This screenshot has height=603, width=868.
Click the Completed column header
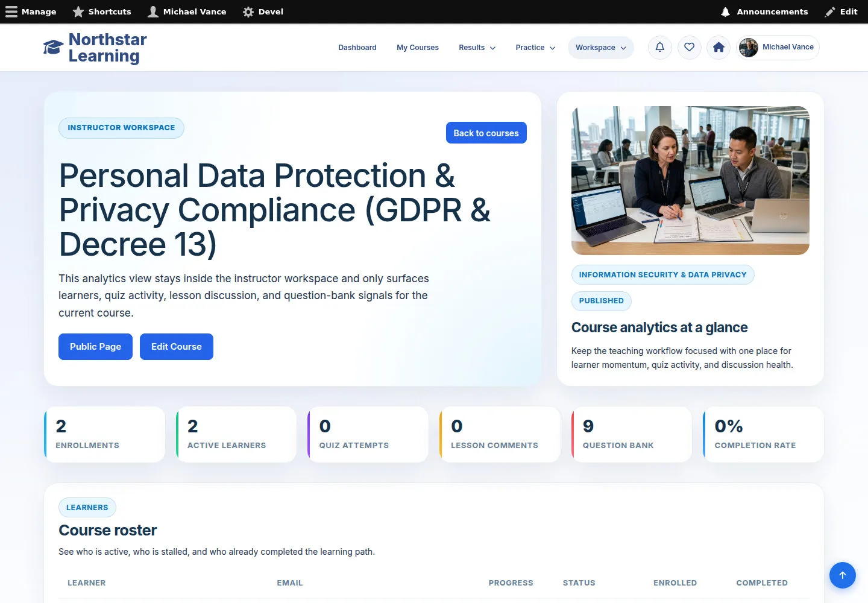762,583
